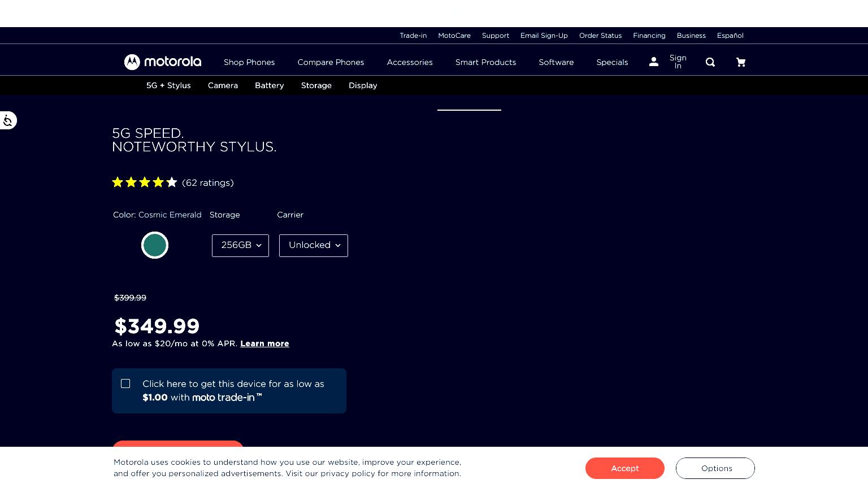
Task: Jump to the Camera section
Action: [223, 85]
